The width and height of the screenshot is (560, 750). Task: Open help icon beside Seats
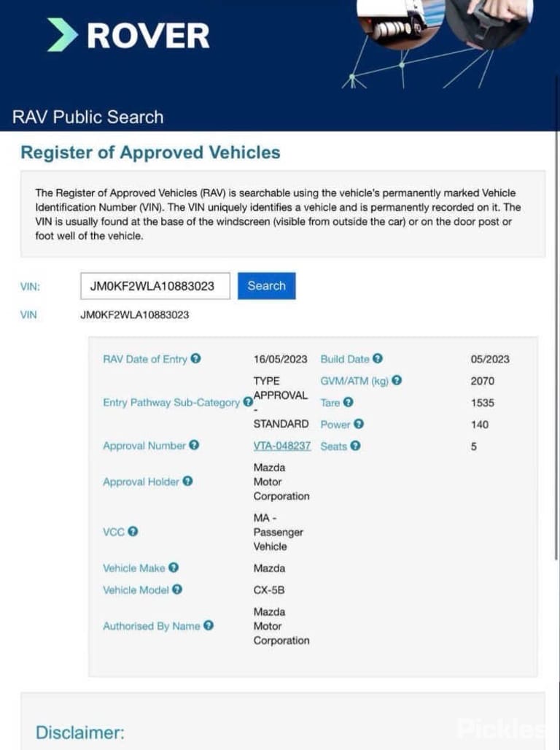(x=355, y=446)
